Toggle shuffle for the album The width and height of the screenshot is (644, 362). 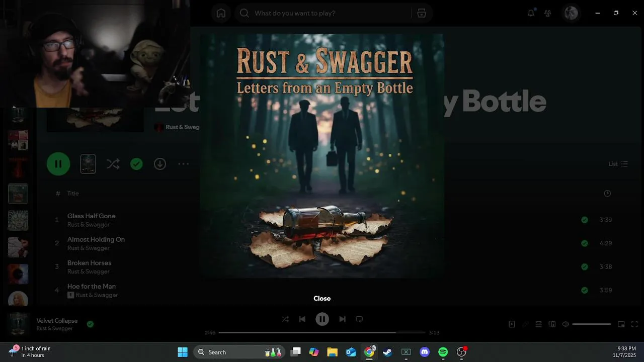point(113,164)
